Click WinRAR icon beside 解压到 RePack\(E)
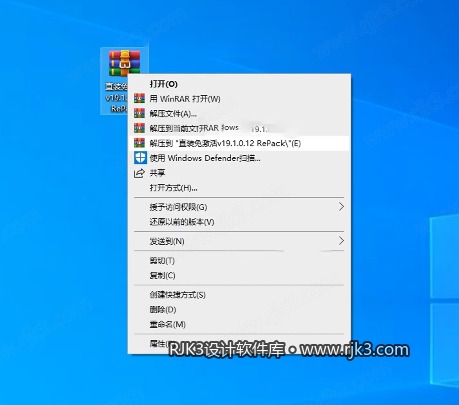The image size is (459, 405). pos(139,143)
